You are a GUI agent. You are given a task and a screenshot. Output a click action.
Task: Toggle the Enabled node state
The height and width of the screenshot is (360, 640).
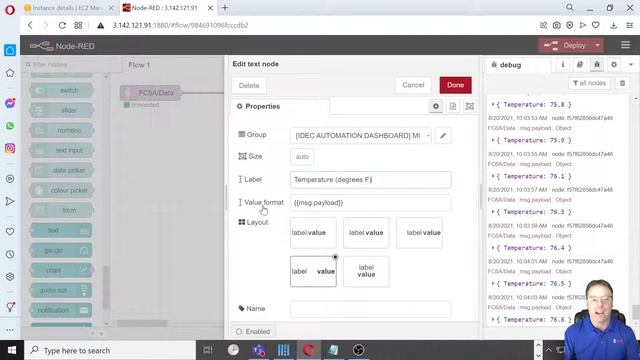coord(253,331)
